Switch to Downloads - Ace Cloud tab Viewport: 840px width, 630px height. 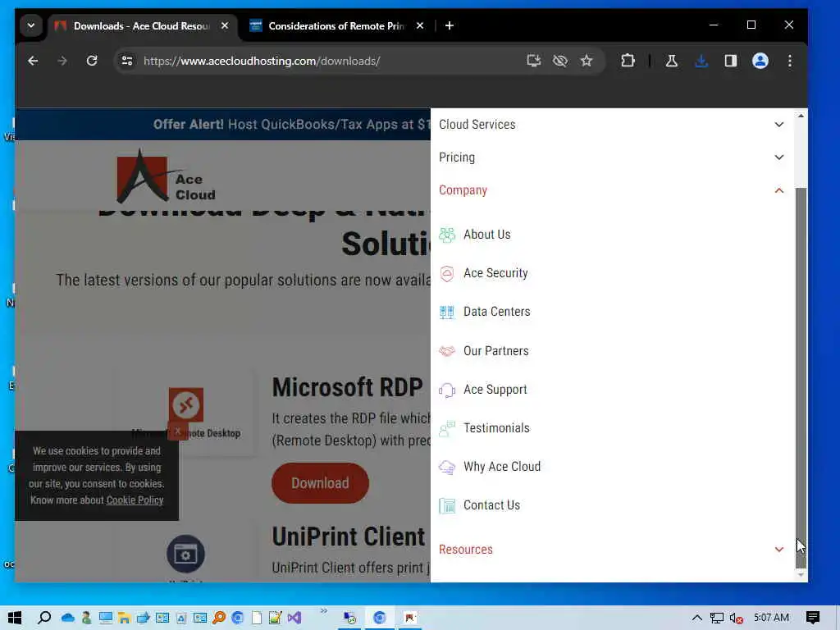(x=141, y=25)
